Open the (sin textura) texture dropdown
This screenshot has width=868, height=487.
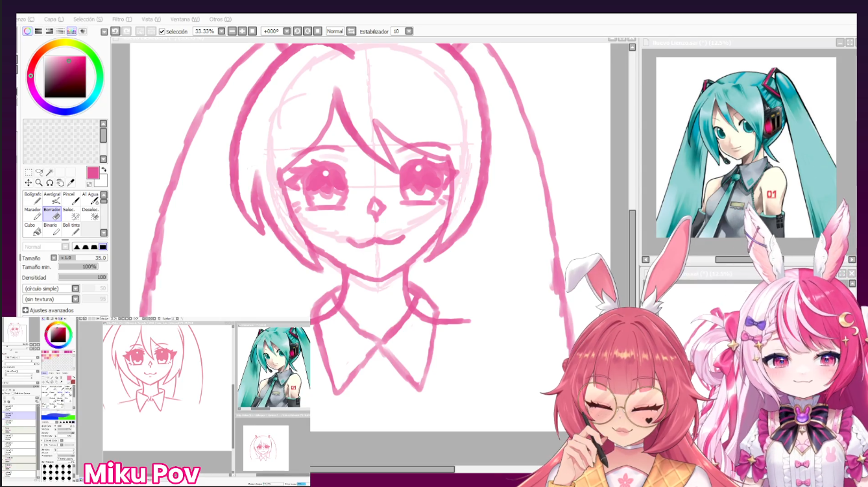click(x=76, y=299)
